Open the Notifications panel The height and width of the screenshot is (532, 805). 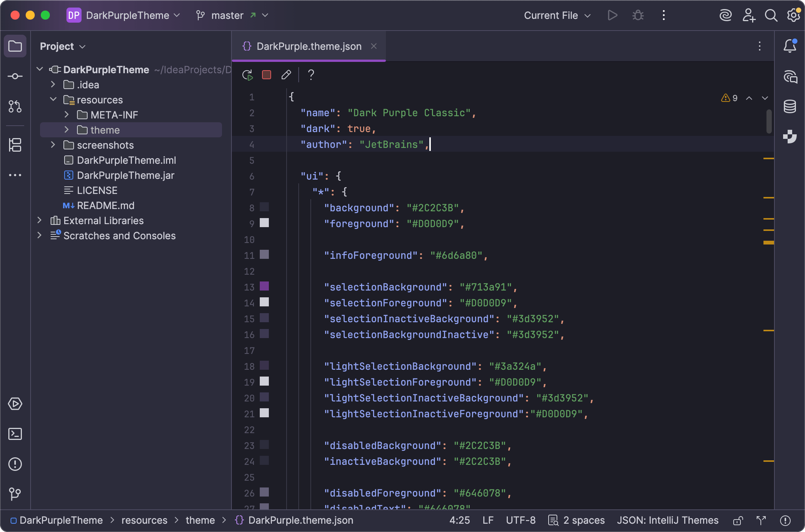click(790, 46)
